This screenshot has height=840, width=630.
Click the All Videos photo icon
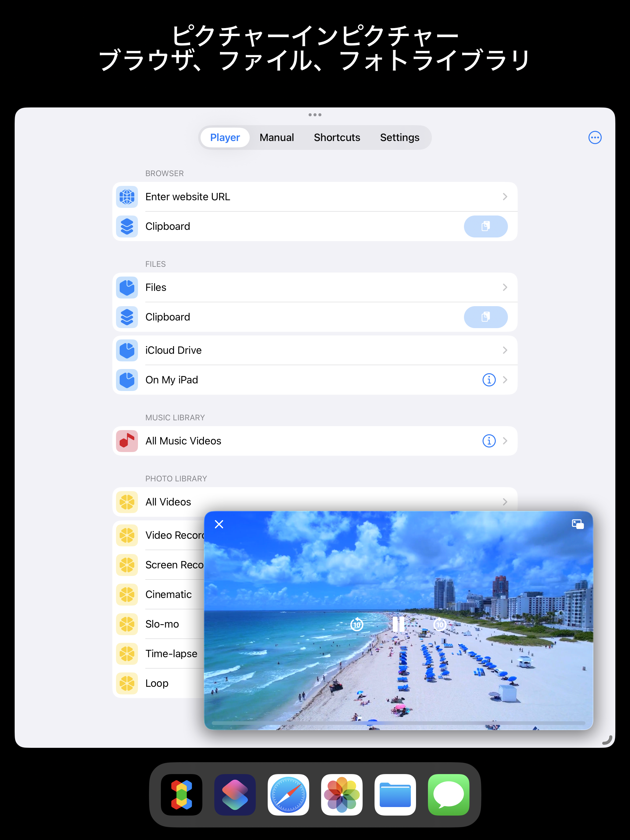pyautogui.click(x=127, y=502)
